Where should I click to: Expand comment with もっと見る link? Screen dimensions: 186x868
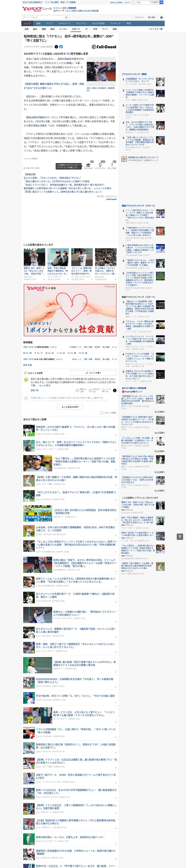click(x=45, y=386)
